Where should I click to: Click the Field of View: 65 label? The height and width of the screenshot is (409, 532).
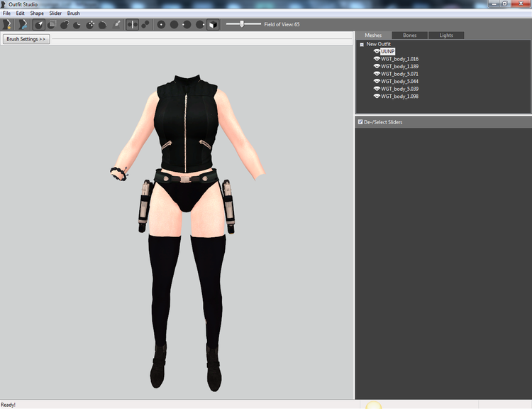point(282,24)
